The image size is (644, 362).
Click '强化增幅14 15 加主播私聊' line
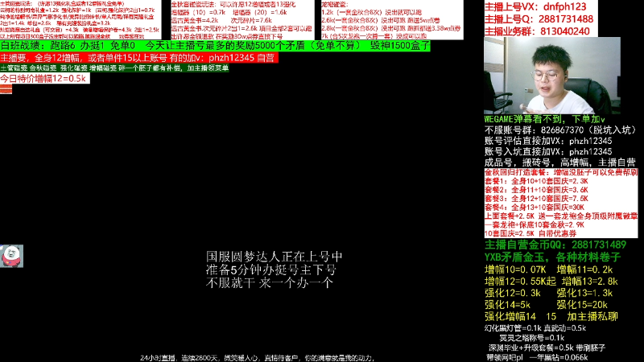point(551,316)
